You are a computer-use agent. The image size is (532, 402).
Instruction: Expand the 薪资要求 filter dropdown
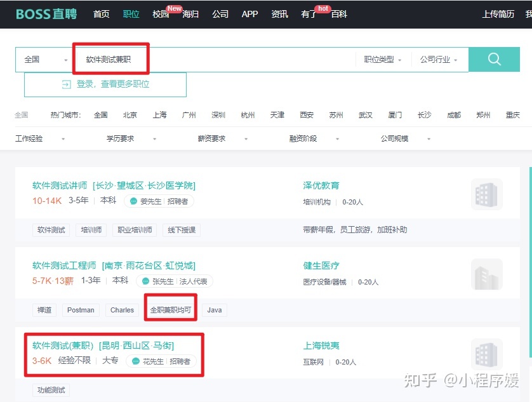click(212, 138)
